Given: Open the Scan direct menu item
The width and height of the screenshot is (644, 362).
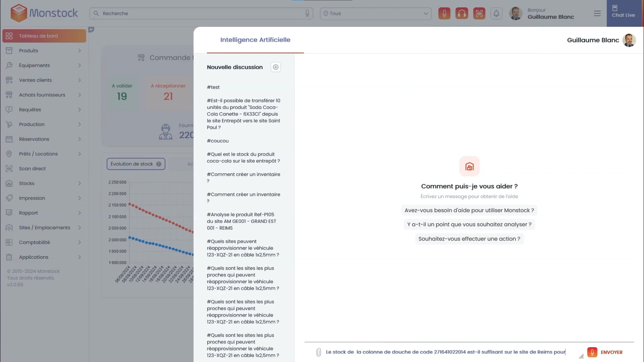Looking at the screenshot, I should pos(44,169).
